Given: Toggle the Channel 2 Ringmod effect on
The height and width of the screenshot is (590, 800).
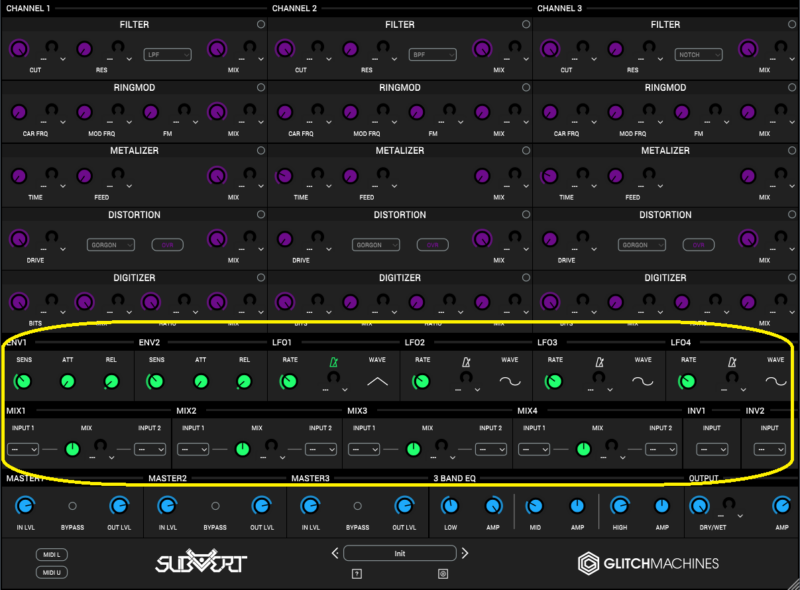Looking at the screenshot, I should click(527, 88).
